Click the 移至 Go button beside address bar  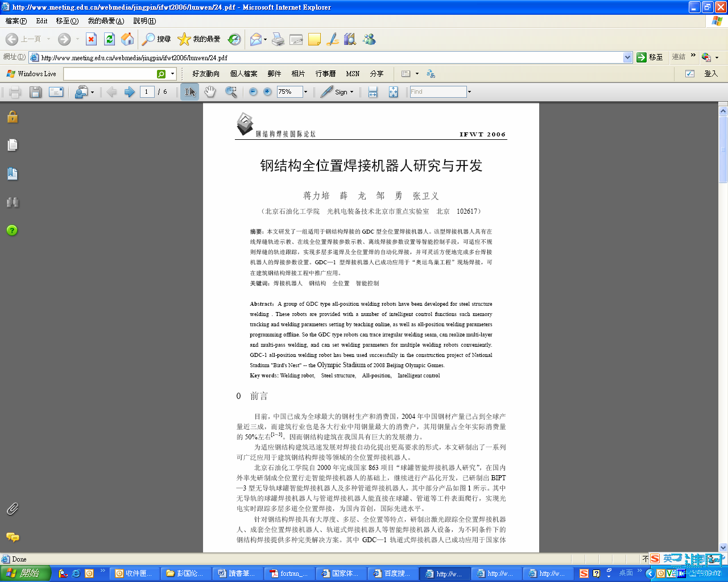(x=650, y=57)
